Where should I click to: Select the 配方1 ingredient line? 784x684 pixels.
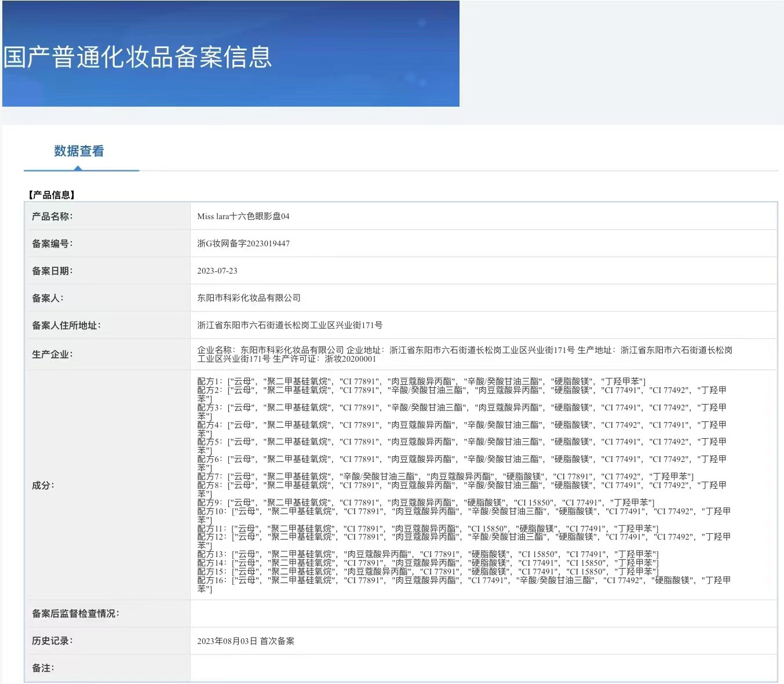coord(421,381)
